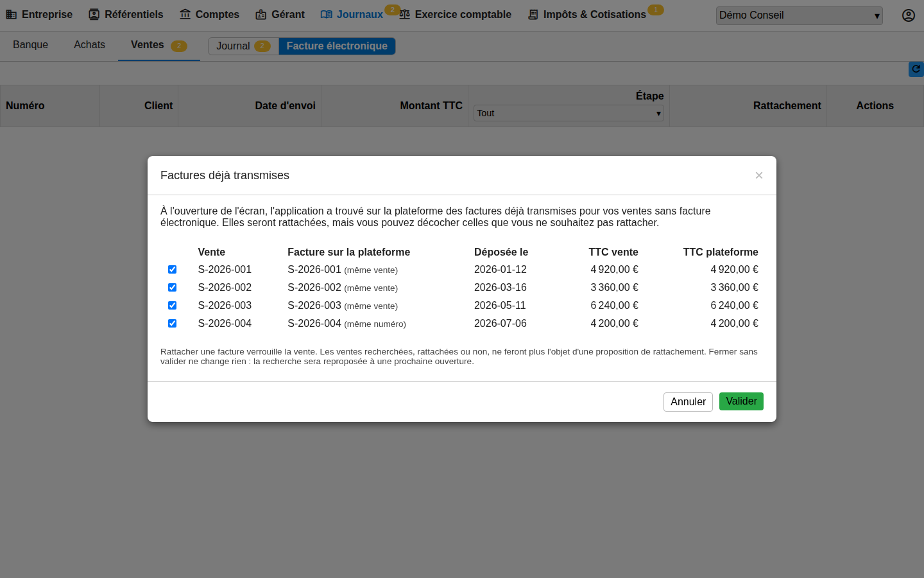The width and height of the screenshot is (924, 578).
Task: Click the platform invoice S-2026-004 (même numéro)
Action: (x=346, y=324)
